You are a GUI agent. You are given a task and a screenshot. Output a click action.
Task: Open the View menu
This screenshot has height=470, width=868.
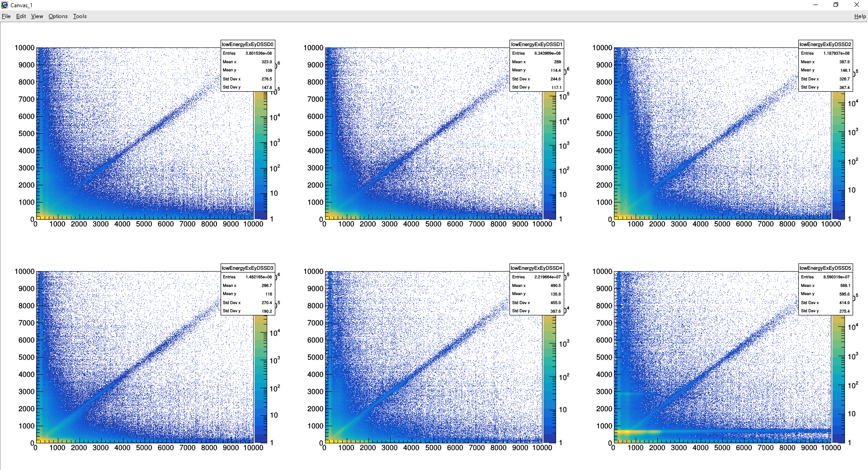point(37,16)
